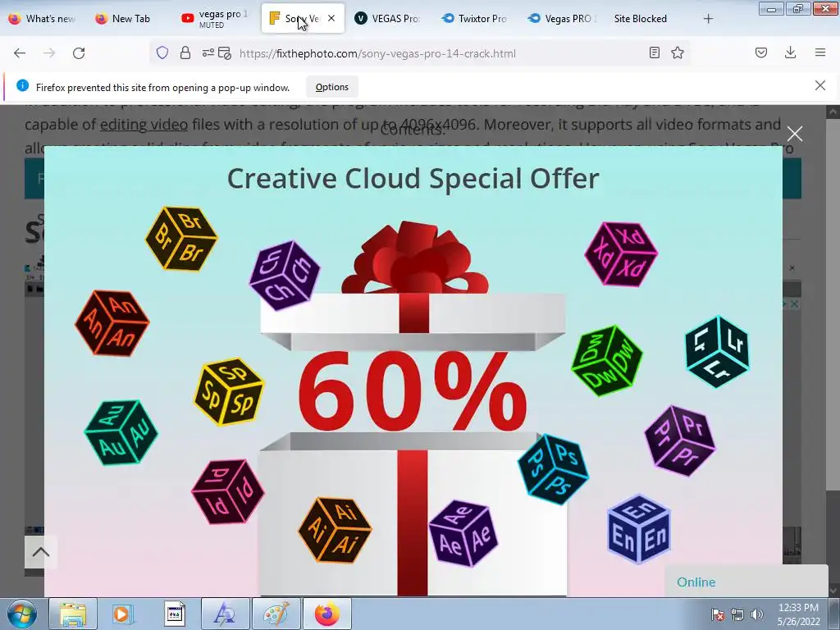Screen dimensions: 840x630
Task: Switch to VEGAS Pro tab
Action: pos(388,19)
